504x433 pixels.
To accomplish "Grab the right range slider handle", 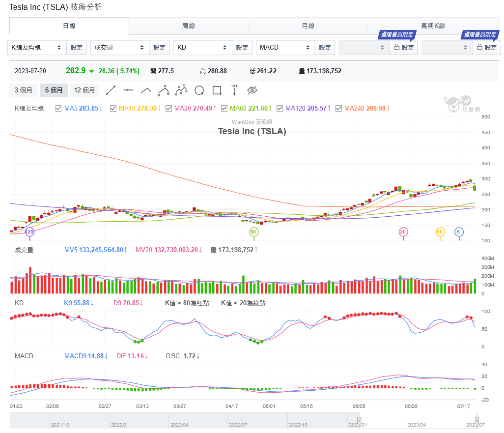I will [x=476, y=420].
